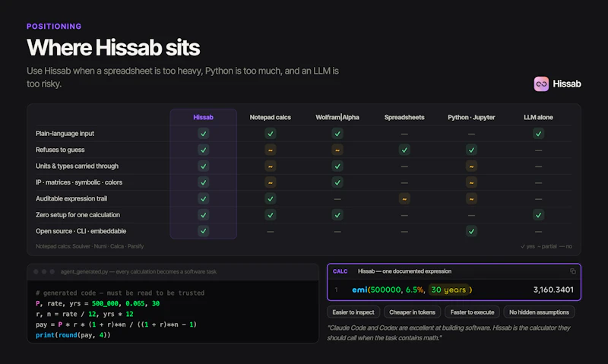The height and width of the screenshot is (364, 608).
Task: Select the LLM alone column header
Action: coord(539,117)
